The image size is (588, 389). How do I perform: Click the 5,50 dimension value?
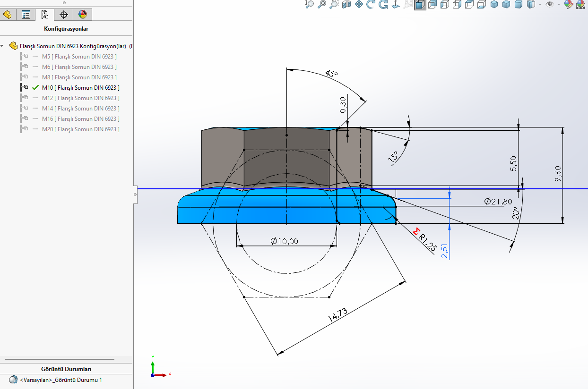click(514, 163)
